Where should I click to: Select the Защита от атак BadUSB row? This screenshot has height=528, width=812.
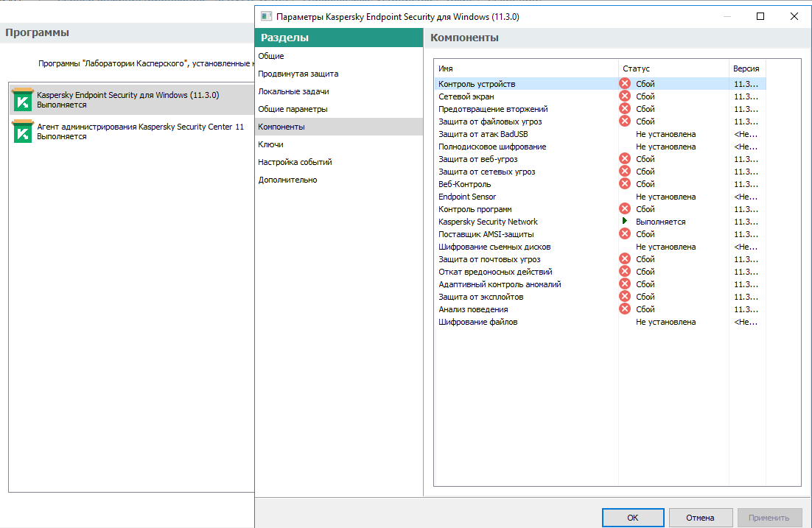point(601,134)
